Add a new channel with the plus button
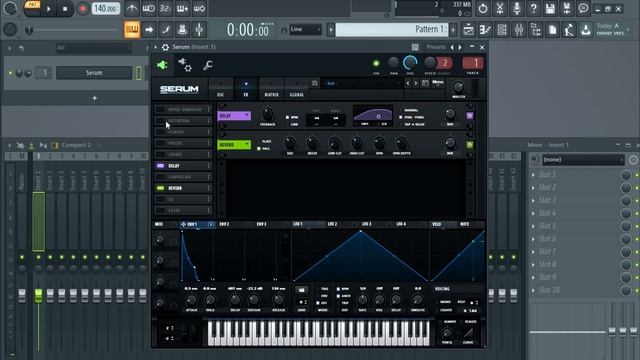 [94, 98]
